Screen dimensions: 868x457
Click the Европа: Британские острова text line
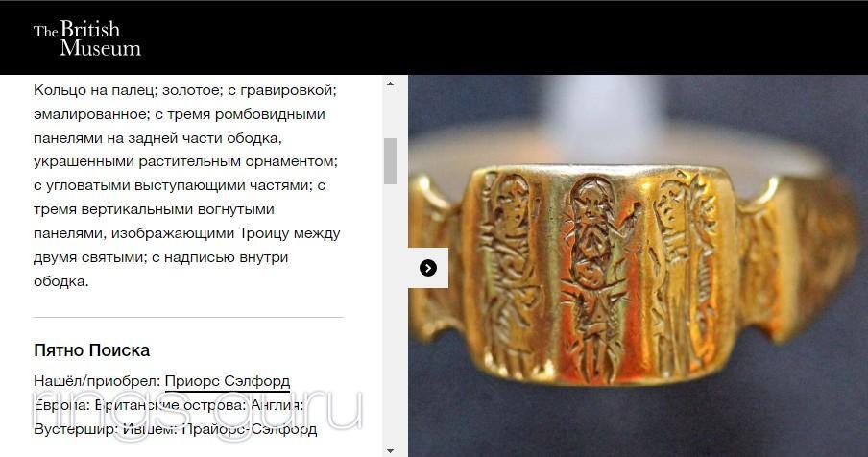168,405
